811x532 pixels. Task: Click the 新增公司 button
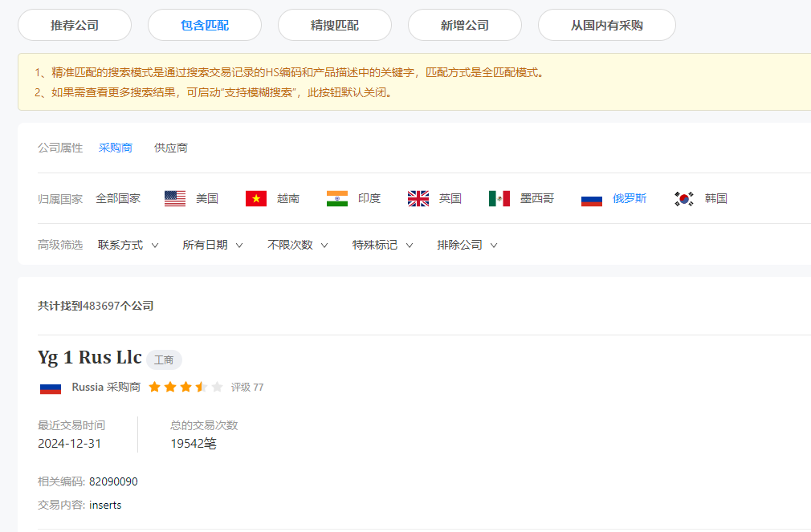466,25
